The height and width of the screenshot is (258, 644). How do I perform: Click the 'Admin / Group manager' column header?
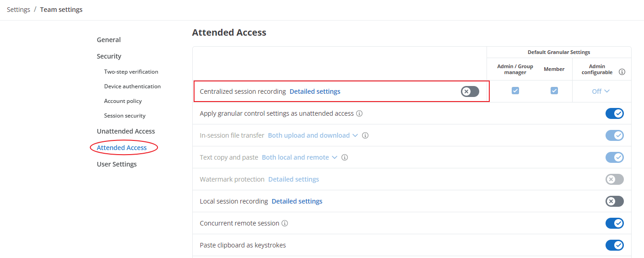click(515, 70)
